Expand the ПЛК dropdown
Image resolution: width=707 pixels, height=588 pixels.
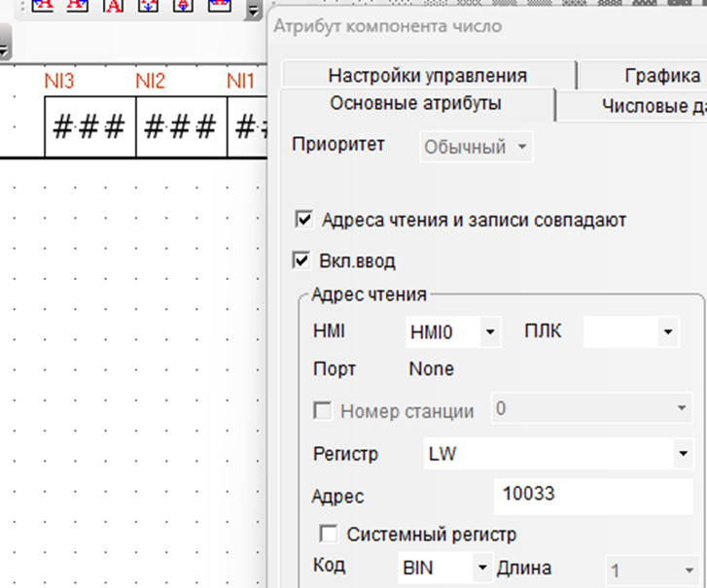[631, 332]
